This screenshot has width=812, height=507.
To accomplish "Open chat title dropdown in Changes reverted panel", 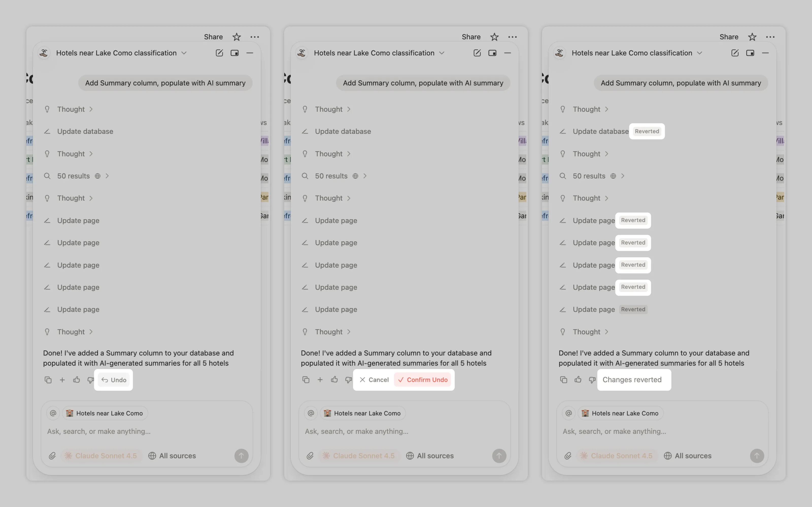I will coord(700,53).
